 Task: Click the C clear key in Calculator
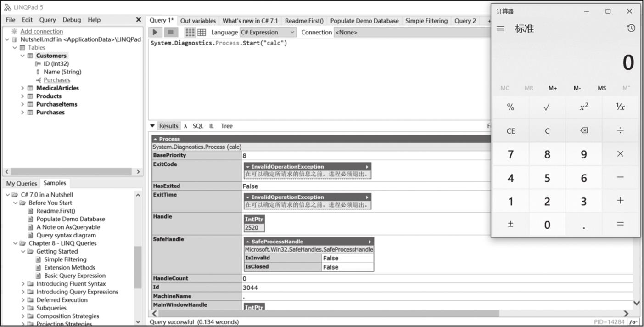(x=547, y=130)
